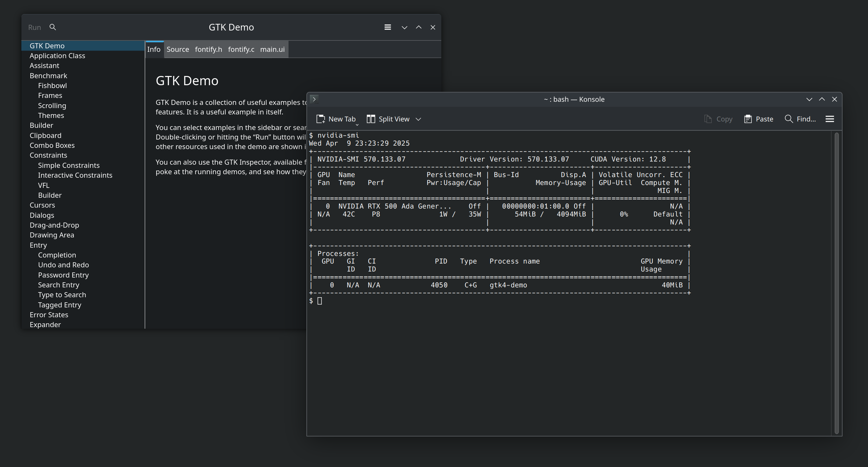868x467 pixels.
Task: Click the Paste icon in Konsole toolbar
Action: point(748,119)
